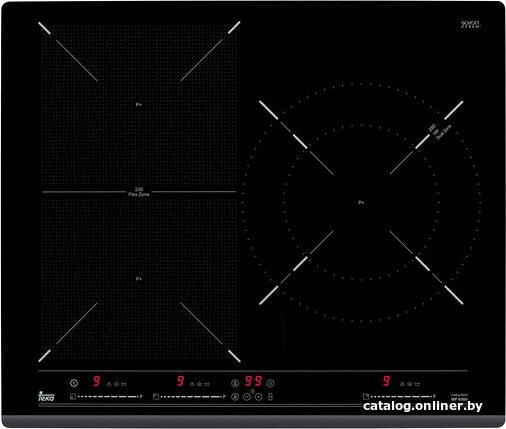Touch the middle zone power slider
This screenshot has width=506, height=429.
coord(191,397)
